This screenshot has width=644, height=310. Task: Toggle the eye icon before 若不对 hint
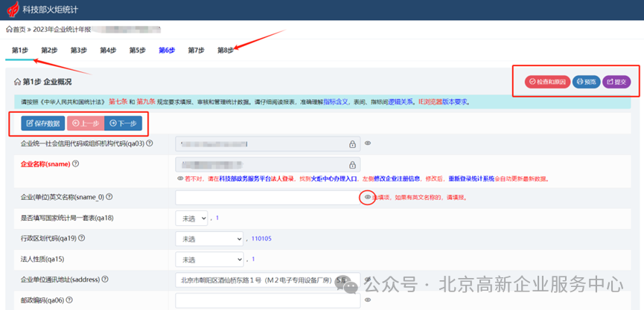point(180,178)
